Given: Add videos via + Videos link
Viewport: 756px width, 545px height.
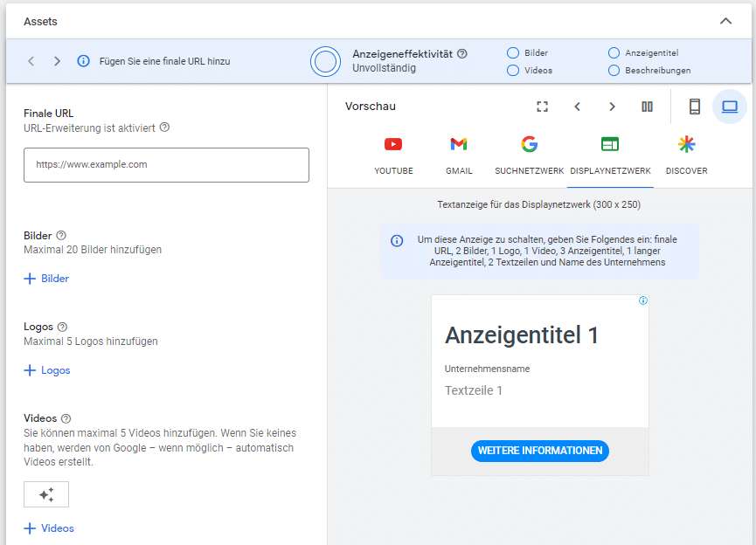Looking at the screenshot, I should 49,528.
